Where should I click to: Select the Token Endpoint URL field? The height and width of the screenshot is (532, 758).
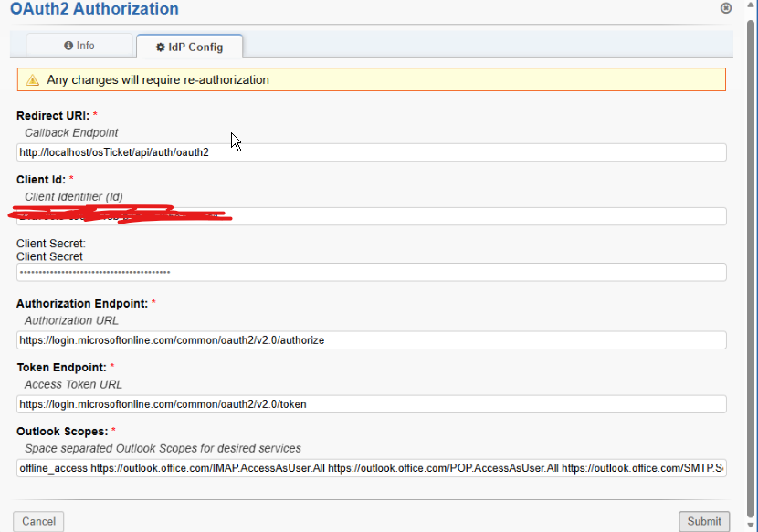pyautogui.click(x=371, y=404)
